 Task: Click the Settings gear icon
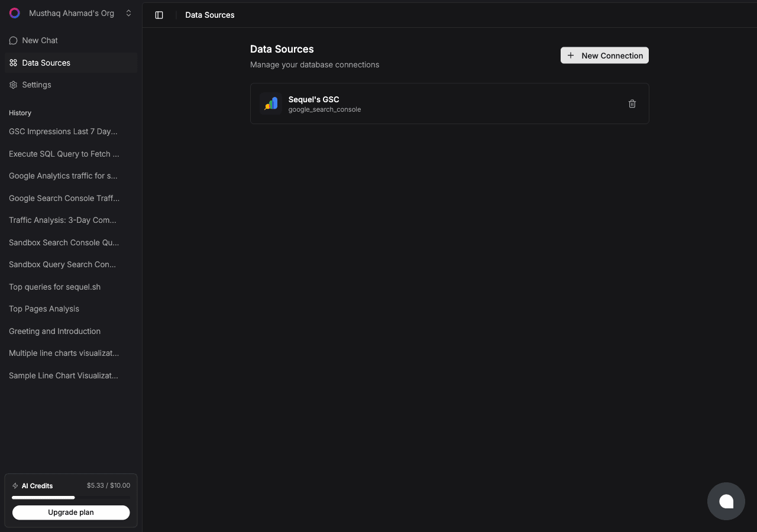13,85
